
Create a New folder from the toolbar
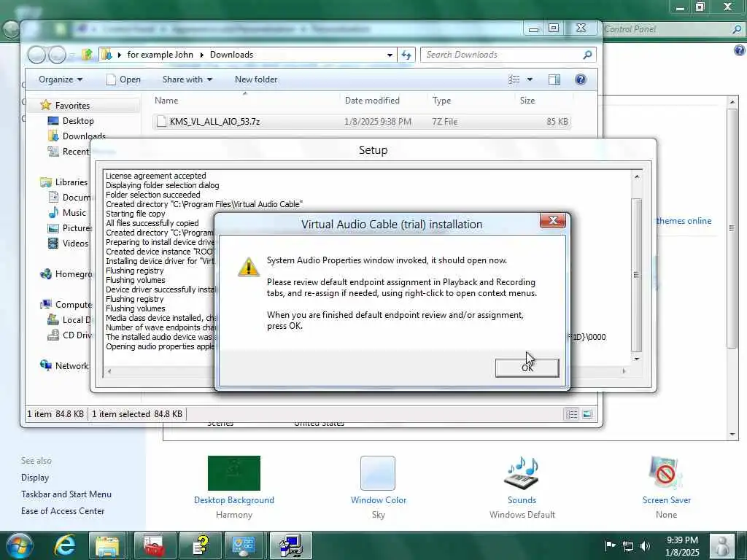256,79
